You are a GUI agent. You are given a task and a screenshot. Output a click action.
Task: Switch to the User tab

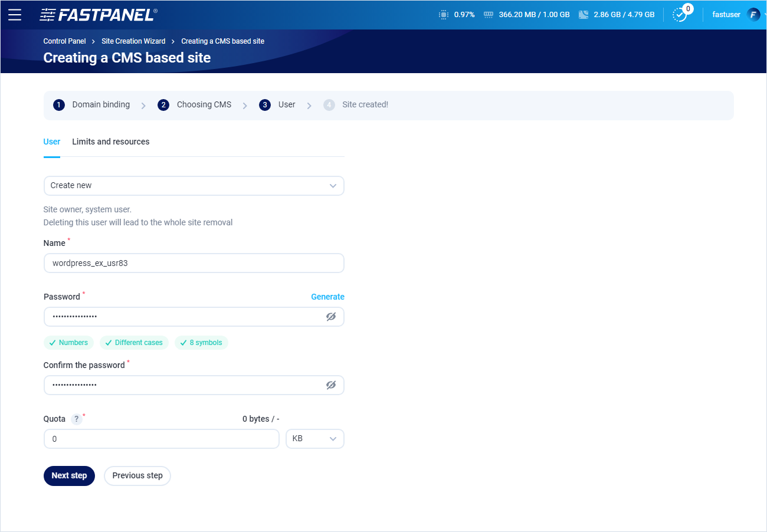click(x=52, y=142)
